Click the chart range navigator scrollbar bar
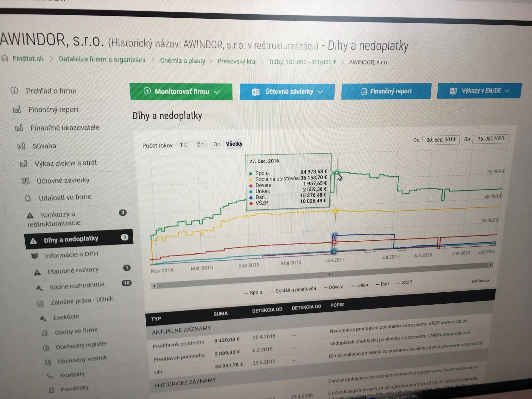This screenshot has width=532, height=399. click(323, 276)
